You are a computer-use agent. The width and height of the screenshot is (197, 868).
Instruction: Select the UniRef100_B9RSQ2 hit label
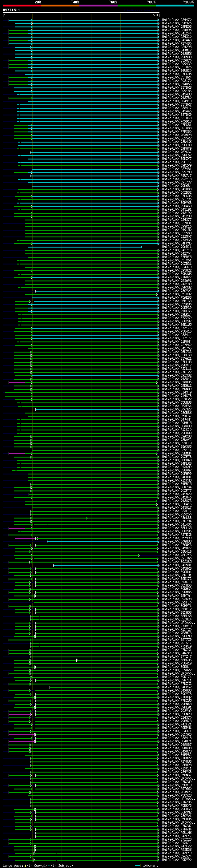(177, 287)
